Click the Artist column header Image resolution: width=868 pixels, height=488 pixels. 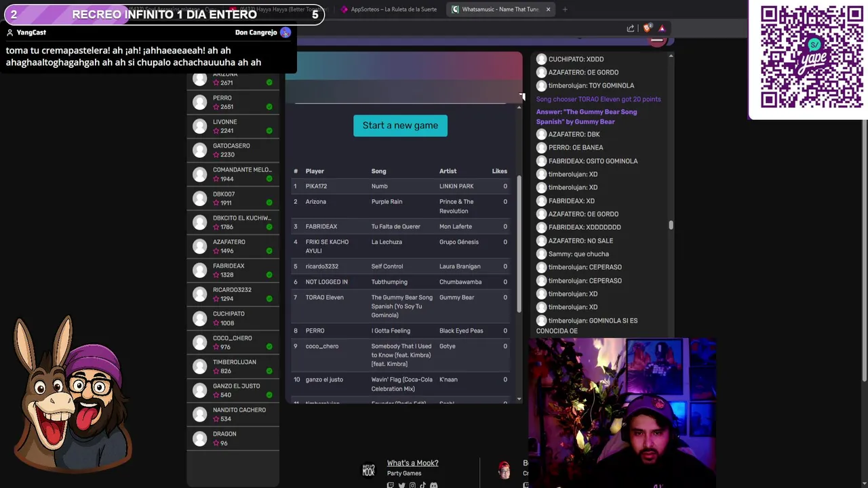click(x=448, y=171)
